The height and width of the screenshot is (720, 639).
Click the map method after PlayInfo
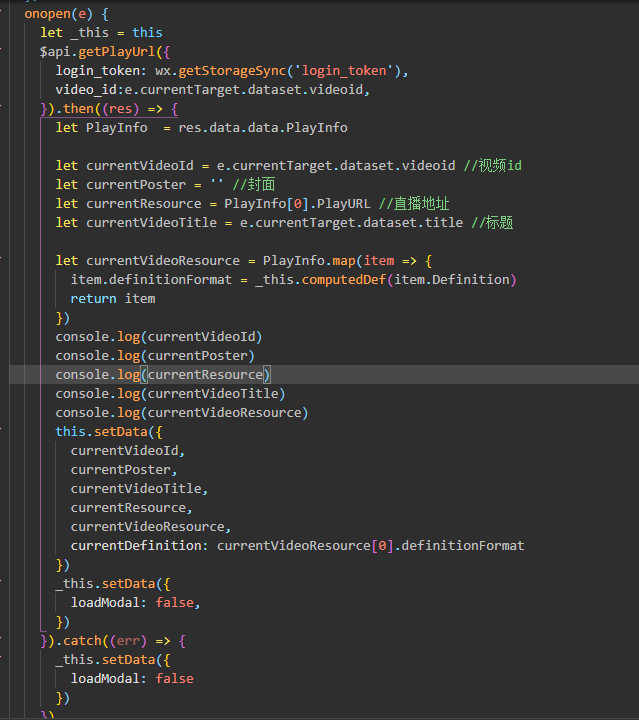tap(344, 261)
